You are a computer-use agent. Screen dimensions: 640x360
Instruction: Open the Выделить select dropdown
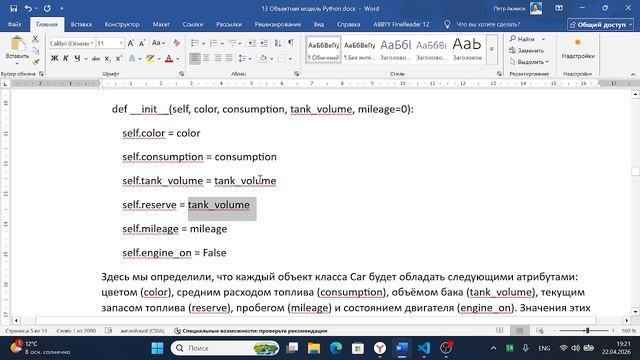pos(529,62)
